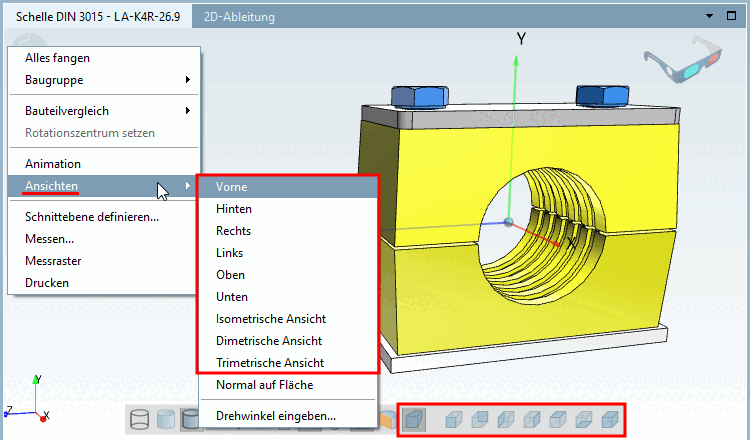The width and height of the screenshot is (750, 440).
Task: Click the right blue hex bolt on the model
Action: (x=602, y=96)
